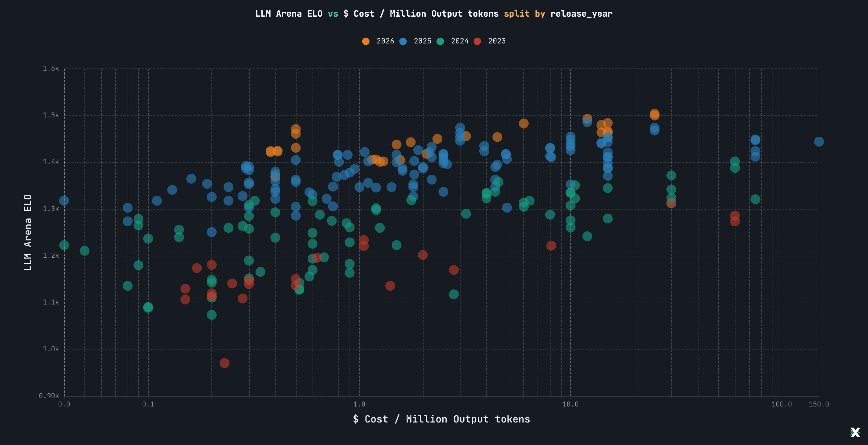Select the leftmost blue point near zero cost
This screenshot has height=445, width=868.
64,201
